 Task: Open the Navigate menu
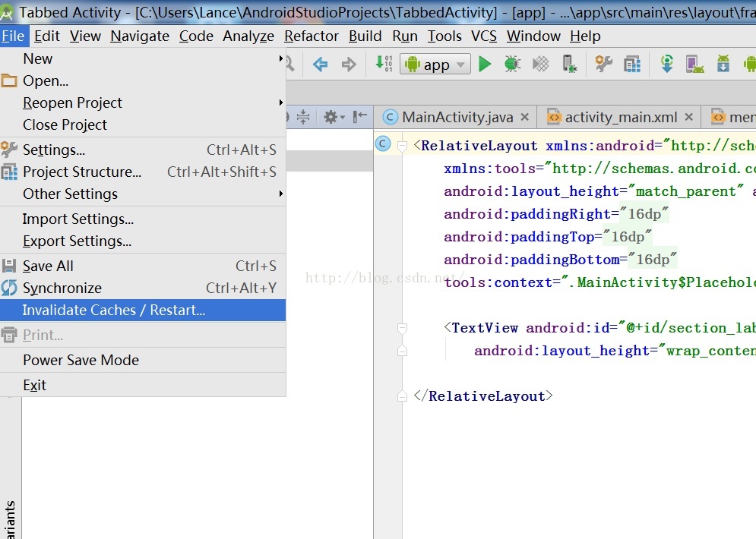(140, 36)
